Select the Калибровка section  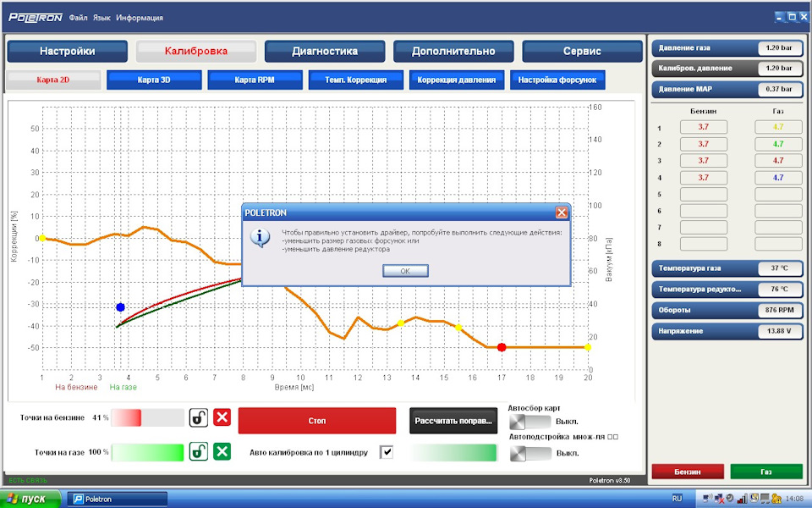coord(195,52)
